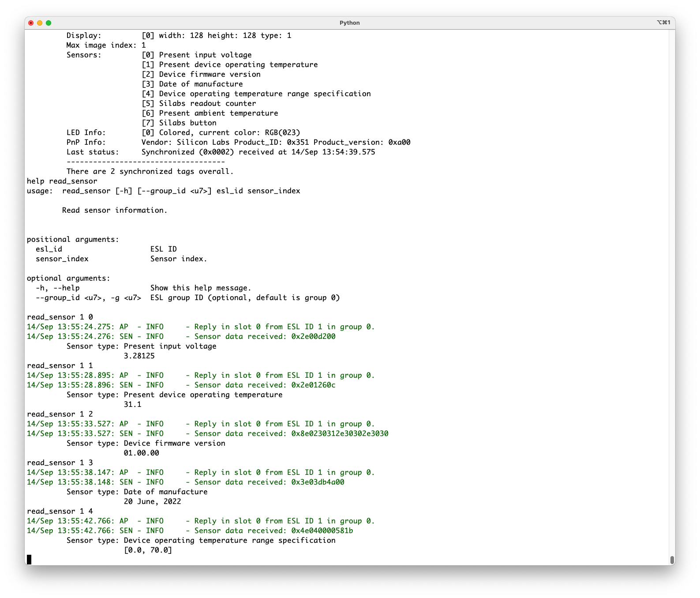This screenshot has width=700, height=598.
Task: Click the '[7] Silabs button' sensor entry
Action: point(179,123)
